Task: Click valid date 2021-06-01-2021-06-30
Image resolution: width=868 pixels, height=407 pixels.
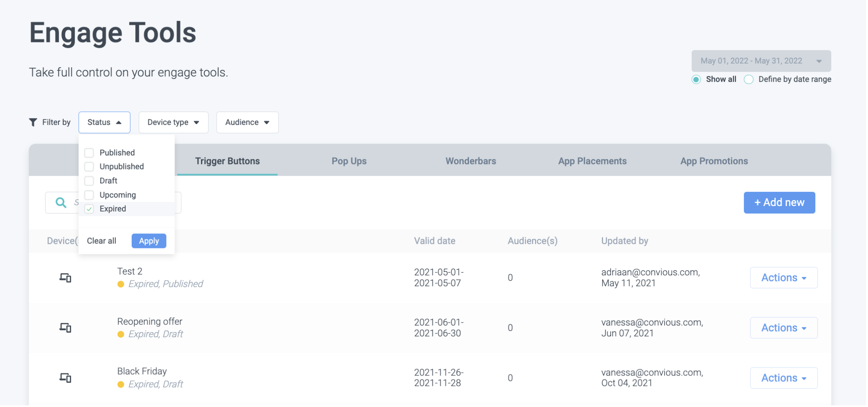Action: pos(439,328)
